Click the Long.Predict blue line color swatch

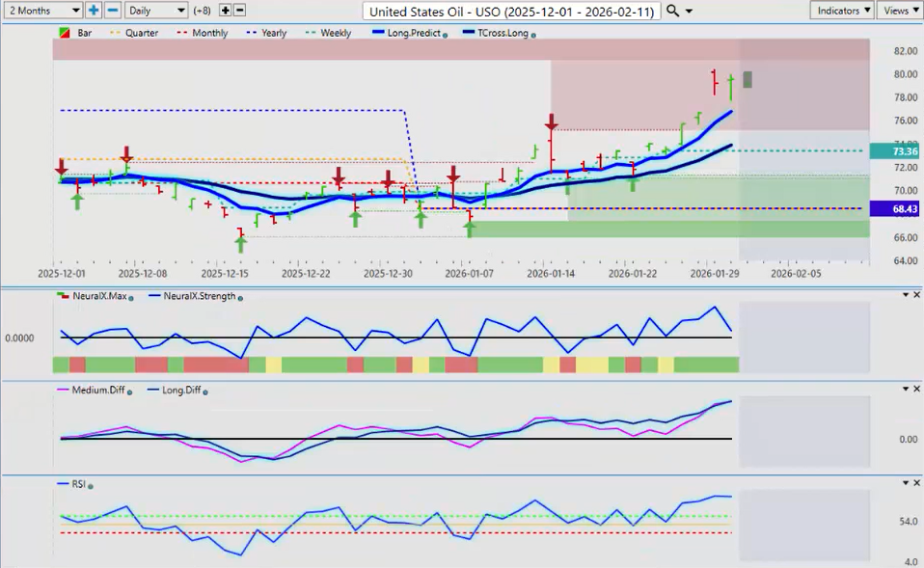376,33
